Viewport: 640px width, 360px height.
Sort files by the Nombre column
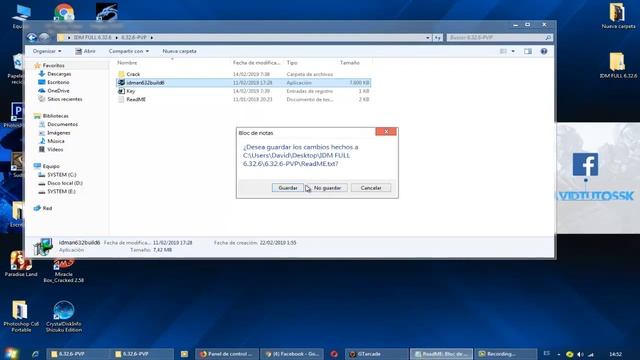[x=127, y=63]
